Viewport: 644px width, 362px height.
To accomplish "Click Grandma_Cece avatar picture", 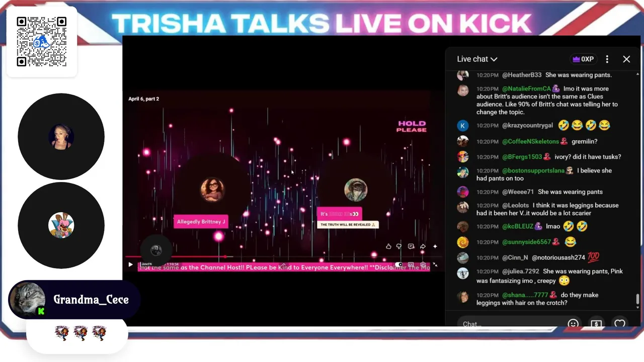I will 27,300.
